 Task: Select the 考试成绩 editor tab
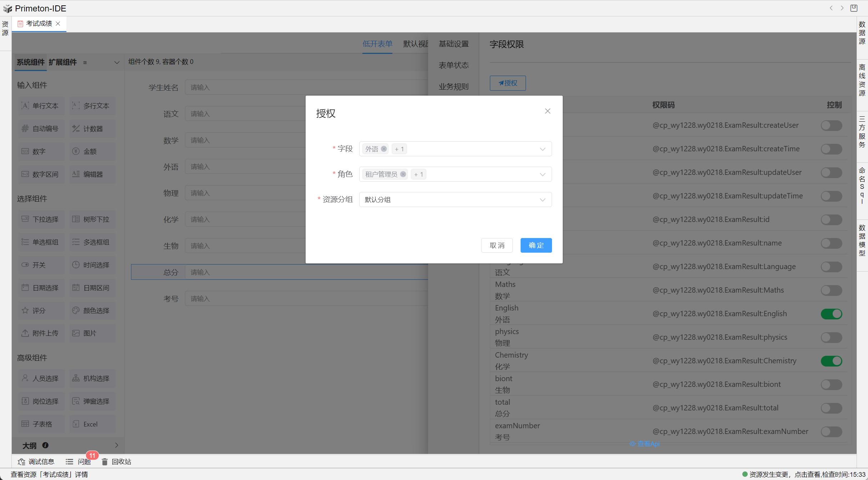click(x=39, y=24)
